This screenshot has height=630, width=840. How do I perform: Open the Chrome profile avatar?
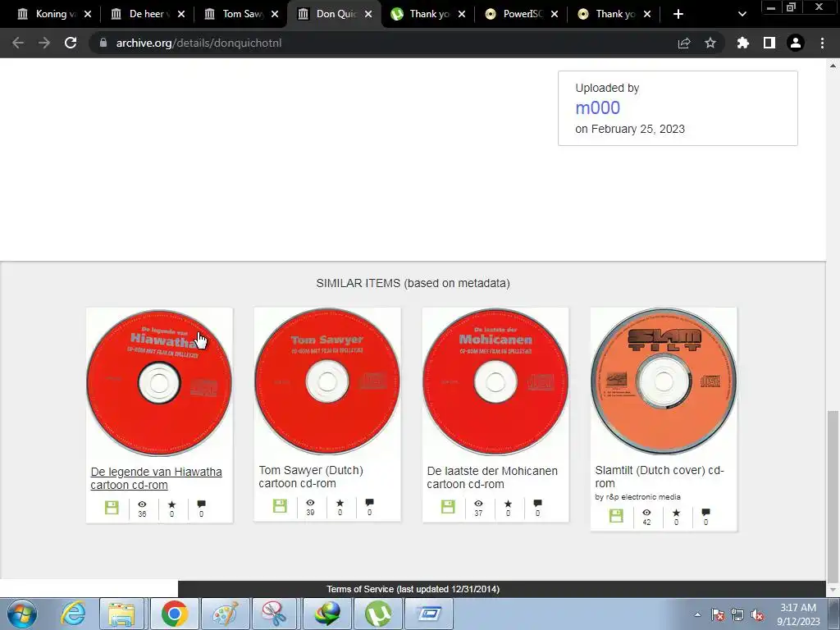point(796,43)
